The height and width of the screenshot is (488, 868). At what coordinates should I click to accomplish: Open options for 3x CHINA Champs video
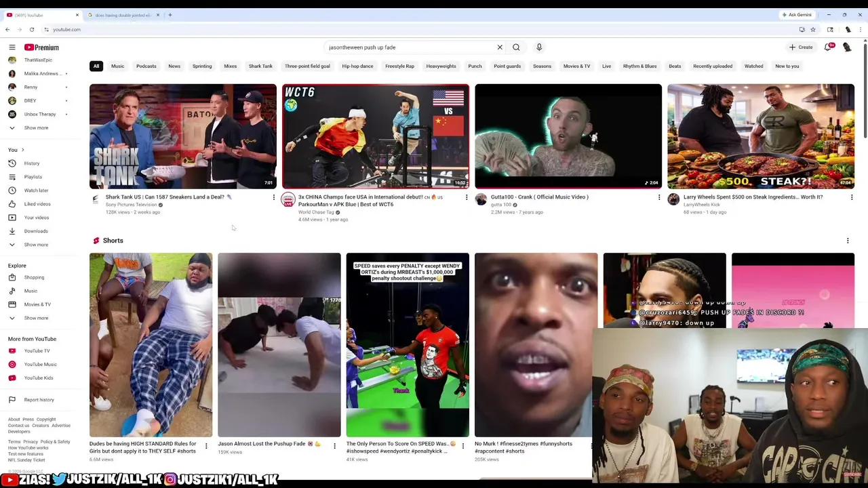467,197
